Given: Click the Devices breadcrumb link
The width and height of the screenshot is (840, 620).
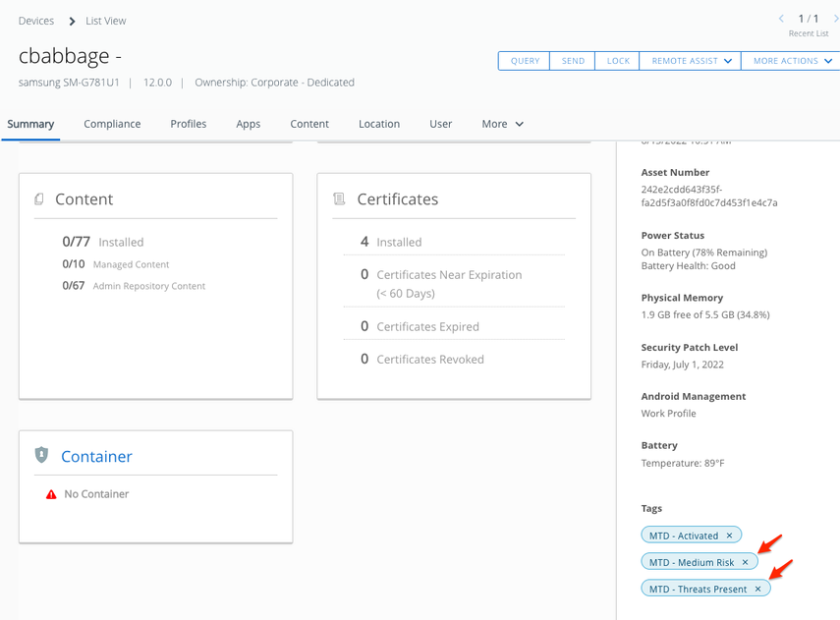Looking at the screenshot, I should pos(36,21).
